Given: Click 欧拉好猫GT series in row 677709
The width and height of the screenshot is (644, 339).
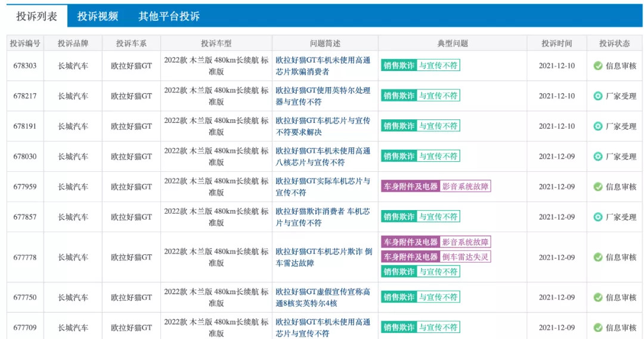Looking at the screenshot, I should 131,328.
